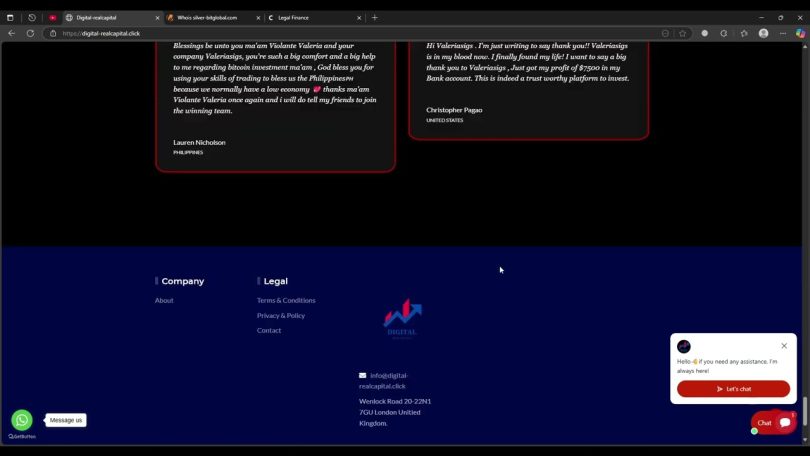This screenshot has width=810, height=456.
Task: Click the UNITED STATES country label
Action: pyautogui.click(x=445, y=120)
